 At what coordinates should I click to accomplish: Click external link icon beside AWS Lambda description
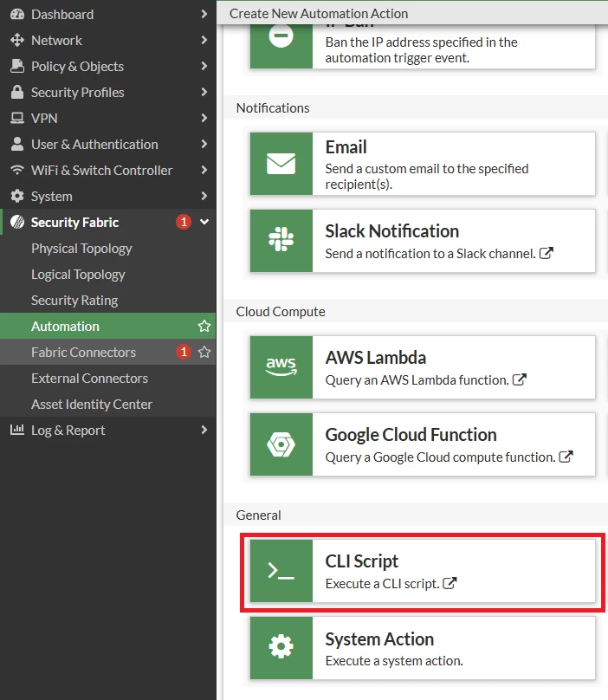[x=519, y=379]
